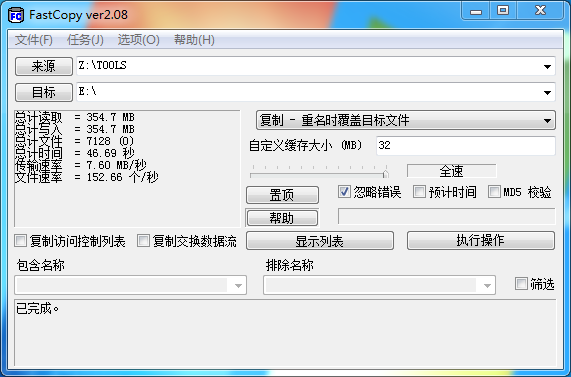Click the FastCopy title bar icon
Image resolution: width=571 pixels, height=377 pixels.
(16, 15)
